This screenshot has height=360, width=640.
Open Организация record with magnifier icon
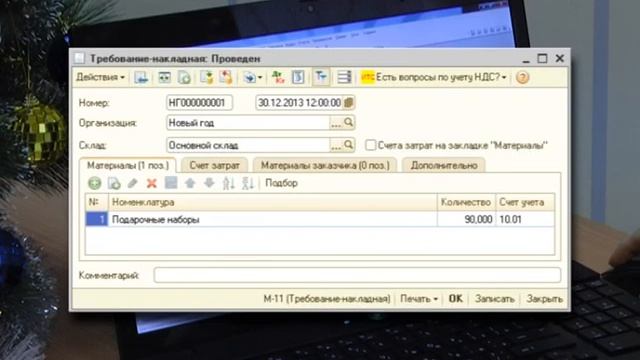(348, 122)
